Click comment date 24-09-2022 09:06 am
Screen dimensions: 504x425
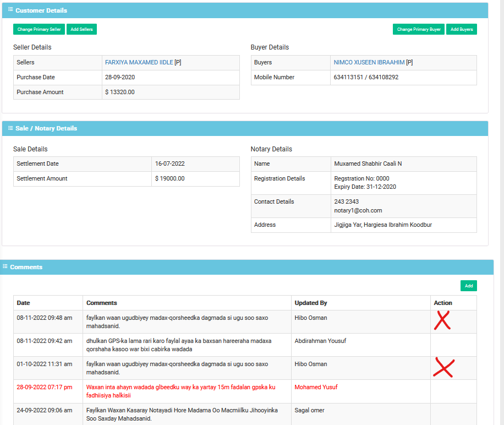click(x=45, y=410)
